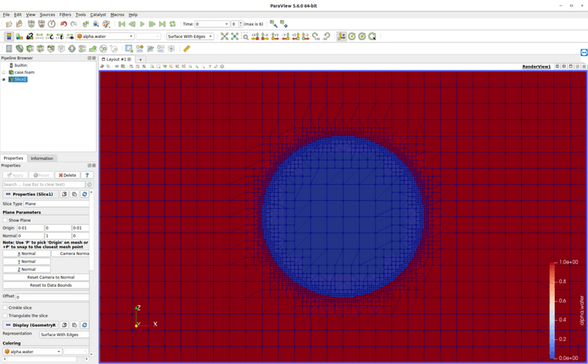
Task: Check the Crinkle slice option
Action: click(5, 308)
